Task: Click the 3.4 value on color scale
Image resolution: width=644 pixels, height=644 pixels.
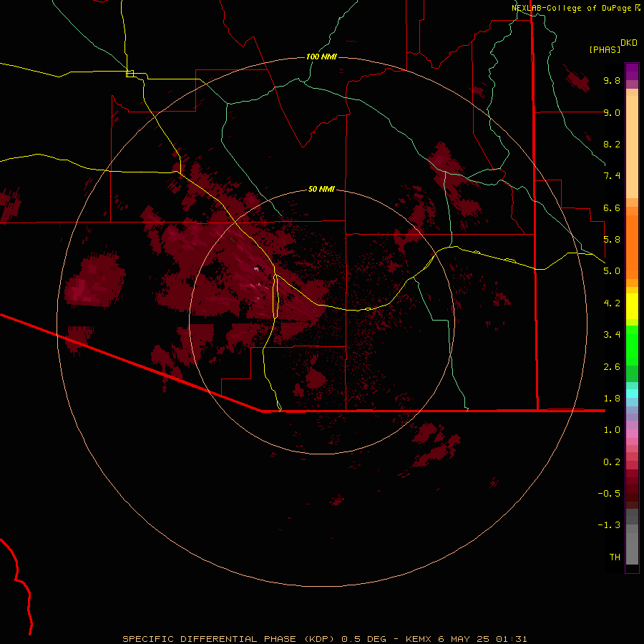Action: [x=612, y=335]
